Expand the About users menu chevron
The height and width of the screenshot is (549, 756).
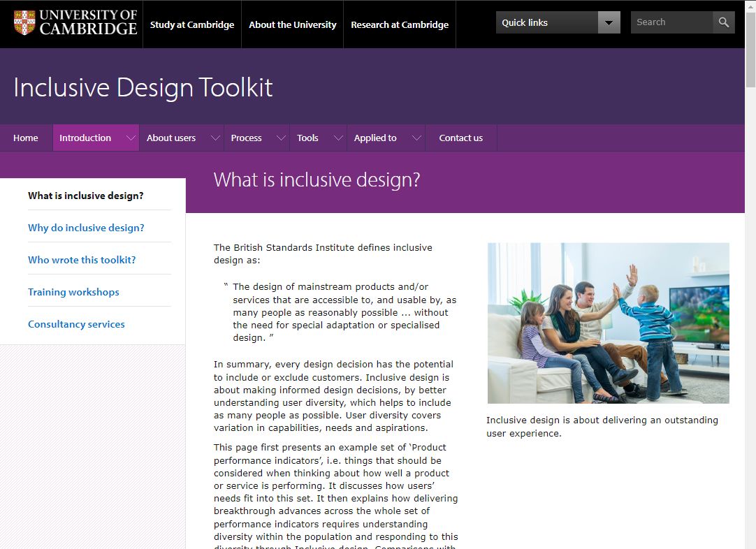click(x=215, y=138)
